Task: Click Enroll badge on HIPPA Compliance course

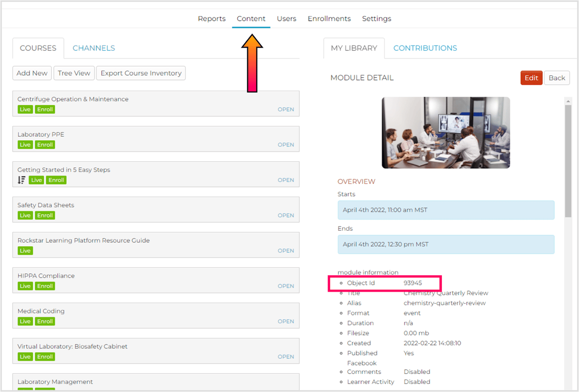Action: pos(45,286)
